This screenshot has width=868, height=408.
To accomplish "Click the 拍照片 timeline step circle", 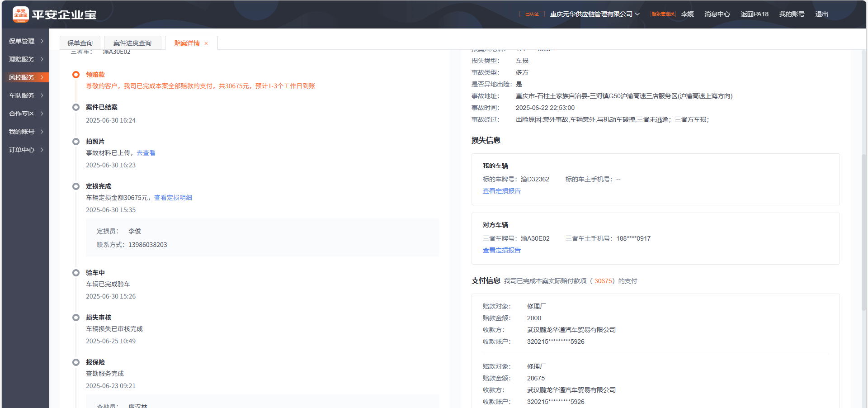I will coord(76,142).
